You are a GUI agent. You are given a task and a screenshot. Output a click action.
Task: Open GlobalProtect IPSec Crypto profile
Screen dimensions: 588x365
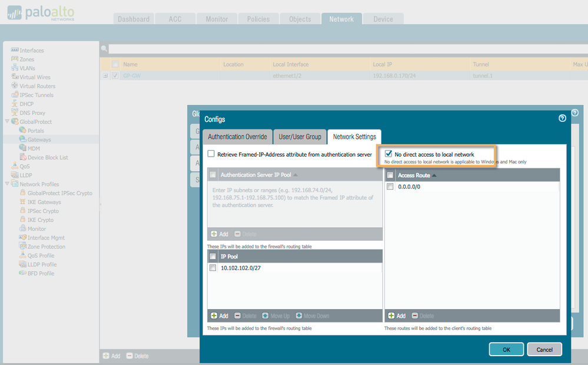(59, 193)
